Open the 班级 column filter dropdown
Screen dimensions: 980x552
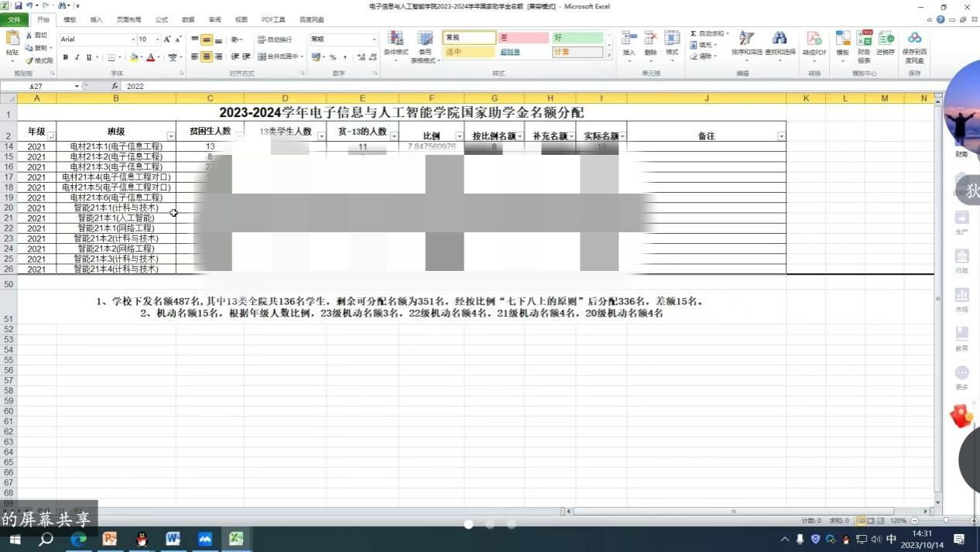tap(171, 136)
